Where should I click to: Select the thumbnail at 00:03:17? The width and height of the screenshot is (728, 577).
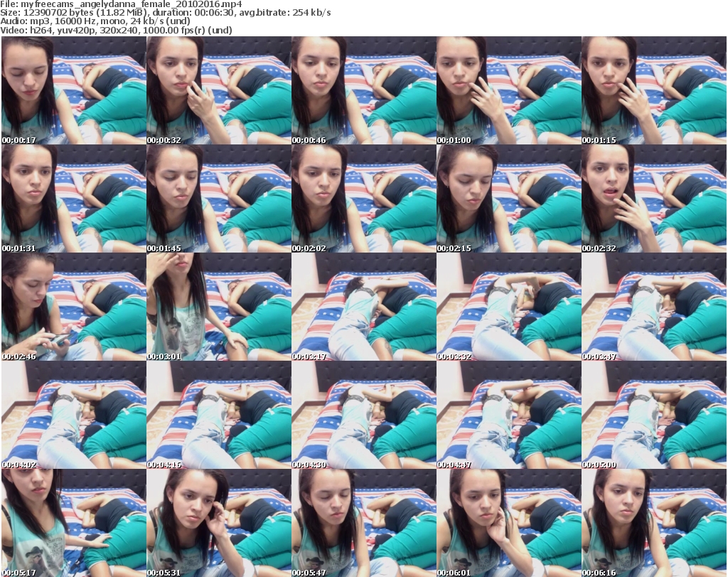[363, 307]
